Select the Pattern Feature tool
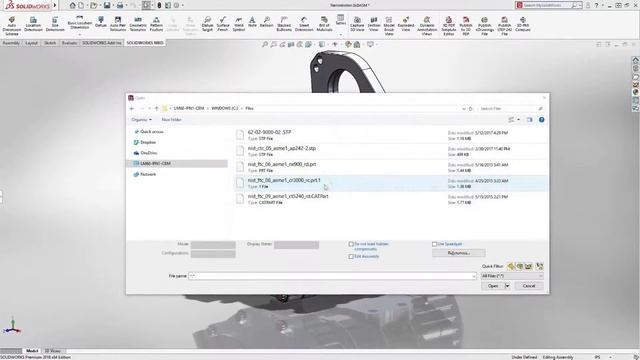Viewport: 640px width, 360px height. click(x=156, y=24)
